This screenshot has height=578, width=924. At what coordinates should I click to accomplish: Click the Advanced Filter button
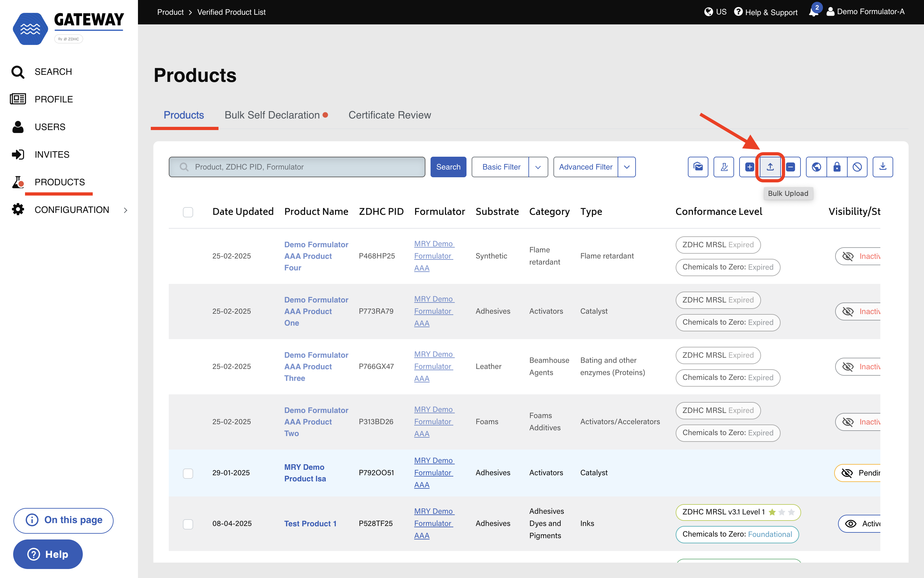(x=586, y=167)
